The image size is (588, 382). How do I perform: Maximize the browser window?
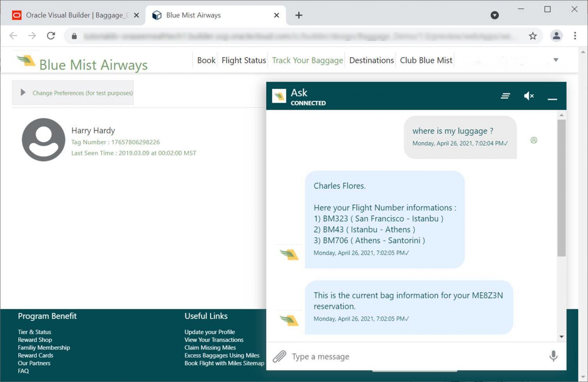547,9
